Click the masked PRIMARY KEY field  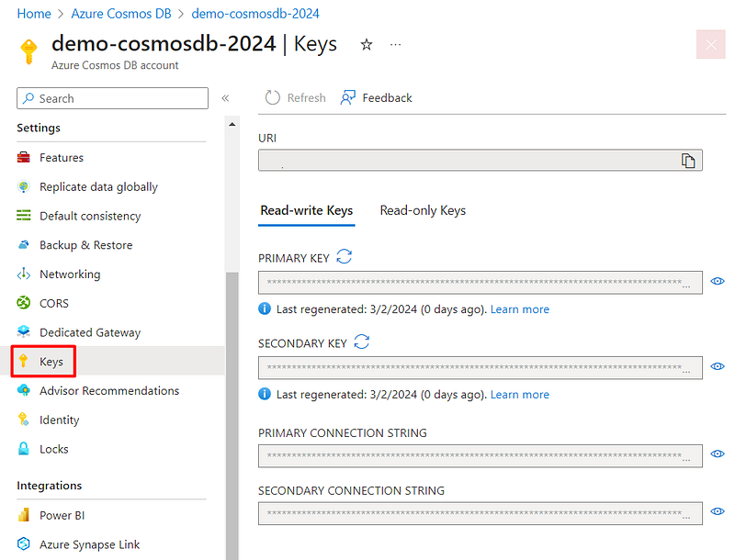(x=480, y=283)
